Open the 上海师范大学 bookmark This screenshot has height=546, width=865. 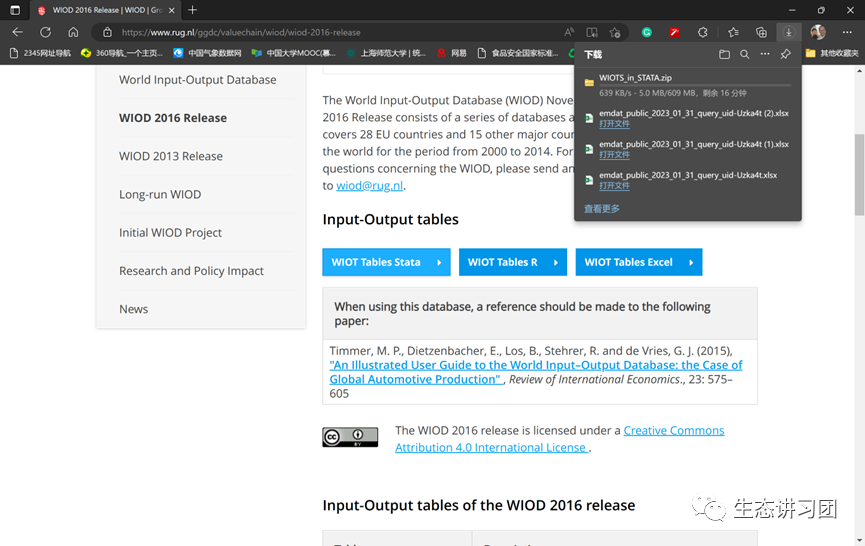click(x=386, y=53)
